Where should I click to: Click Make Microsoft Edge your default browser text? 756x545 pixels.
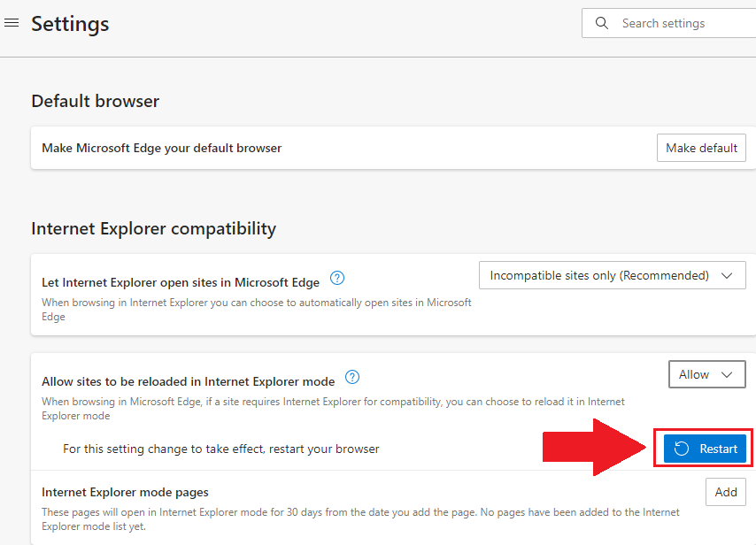click(x=161, y=148)
